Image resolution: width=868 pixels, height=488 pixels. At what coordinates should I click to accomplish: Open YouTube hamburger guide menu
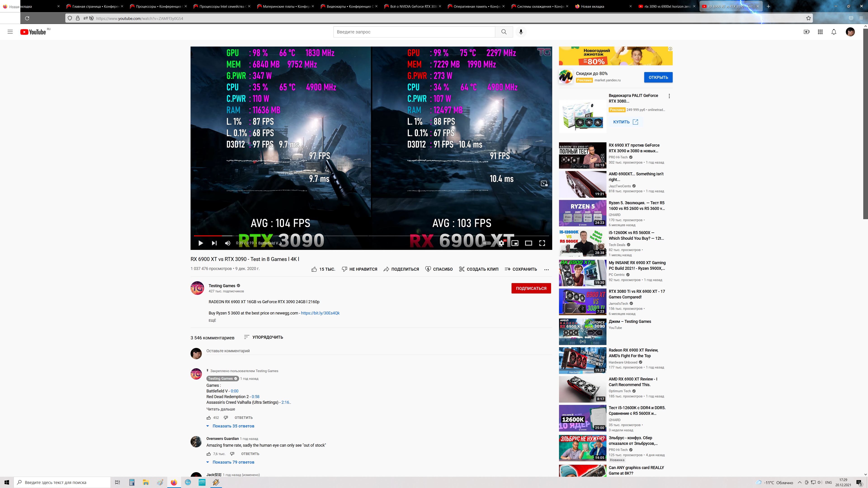[x=10, y=32]
